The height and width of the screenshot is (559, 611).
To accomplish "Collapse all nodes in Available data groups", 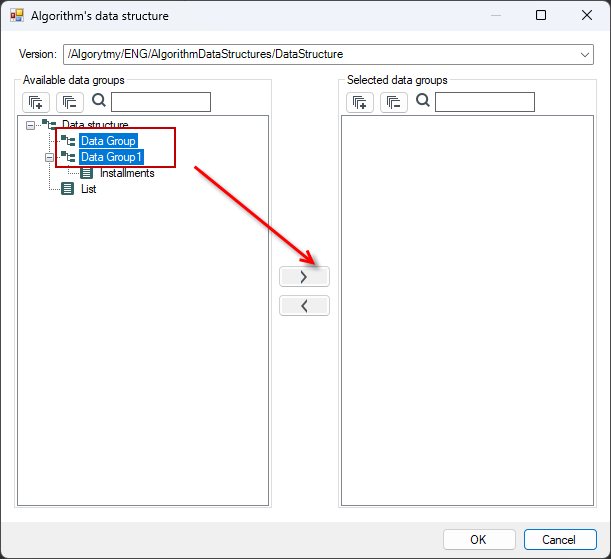I will tap(70, 102).
